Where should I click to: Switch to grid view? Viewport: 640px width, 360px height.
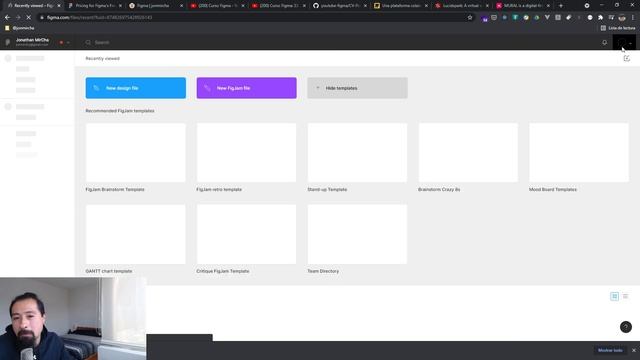614,296
